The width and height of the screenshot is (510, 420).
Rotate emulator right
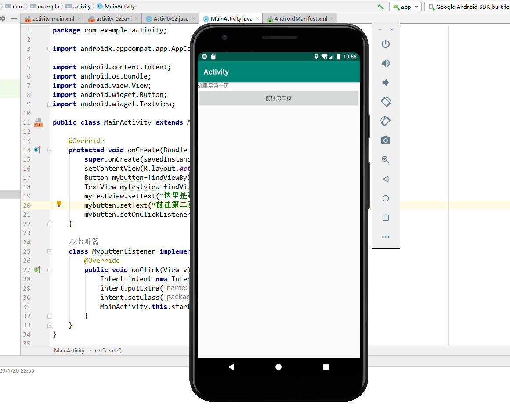pos(385,121)
